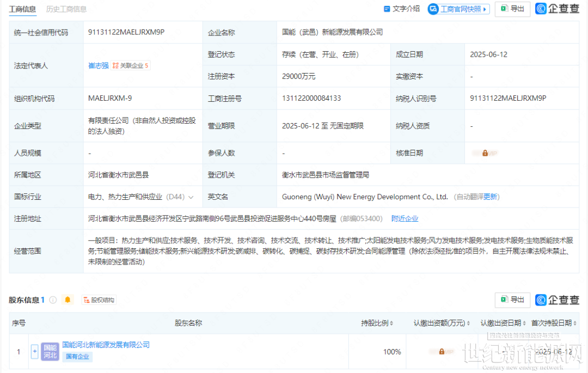Viewport: 588px width, 373px height.
Task: Open the 附近企业 link
Action: coord(405,218)
